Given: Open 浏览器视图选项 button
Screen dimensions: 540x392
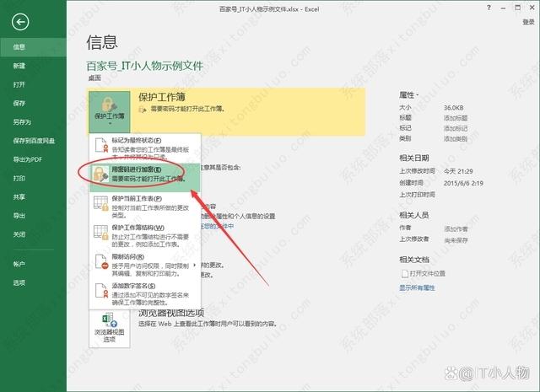Looking at the screenshot, I should 109,330.
